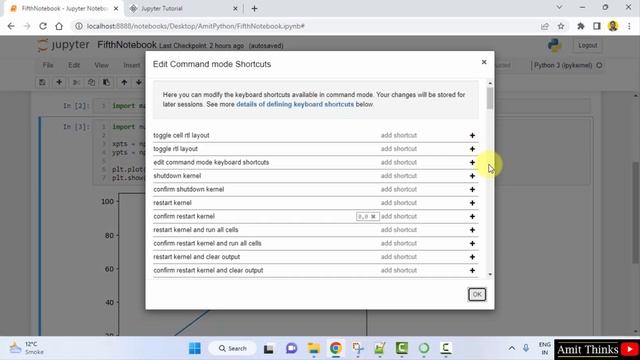Click the dialog scrollbar up arrow

[490, 83]
